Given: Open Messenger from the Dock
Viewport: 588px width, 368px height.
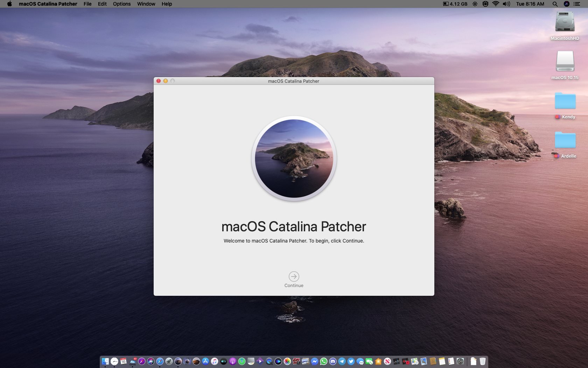Looking at the screenshot, I should pyautogui.click(x=315, y=361).
